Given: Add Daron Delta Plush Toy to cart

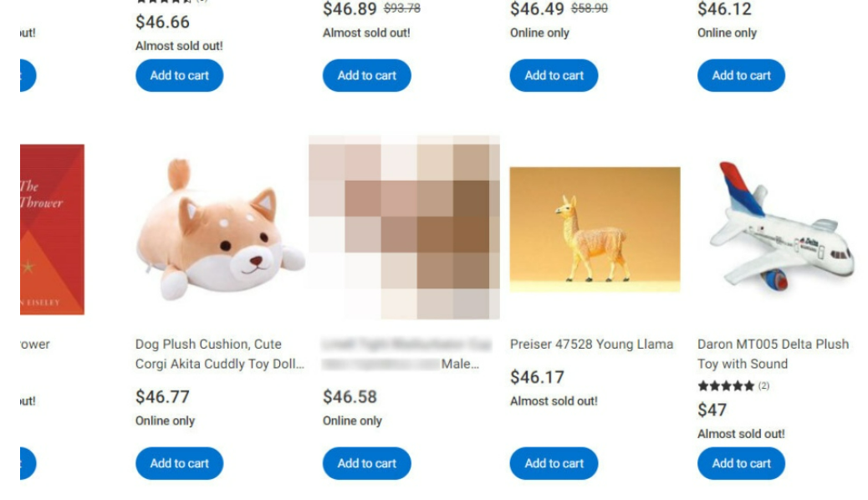Looking at the screenshot, I should pos(741,463).
